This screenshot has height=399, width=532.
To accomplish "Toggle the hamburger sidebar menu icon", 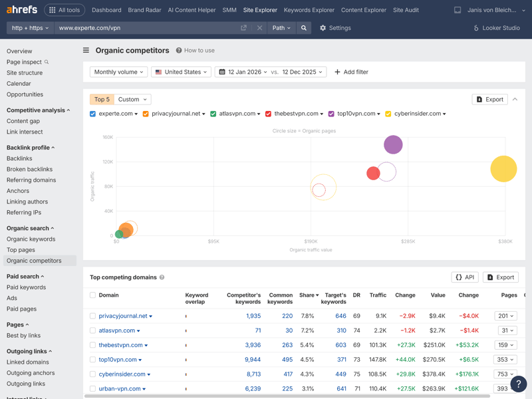I will coord(86,51).
